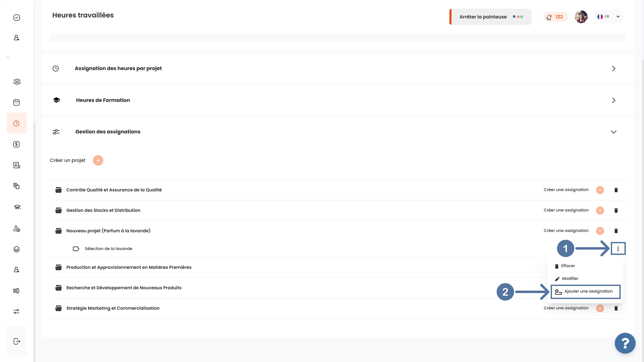This screenshot has width=644, height=362.
Task: Add assignation to Gestion des Stocks project
Action: point(600,210)
